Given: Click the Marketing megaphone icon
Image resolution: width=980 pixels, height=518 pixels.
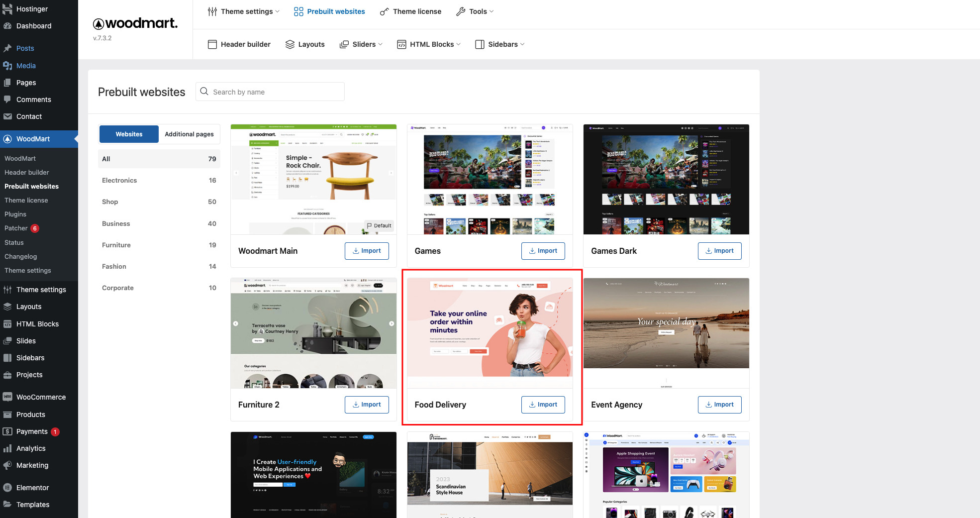Looking at the screenshot, I should point(7,465).
